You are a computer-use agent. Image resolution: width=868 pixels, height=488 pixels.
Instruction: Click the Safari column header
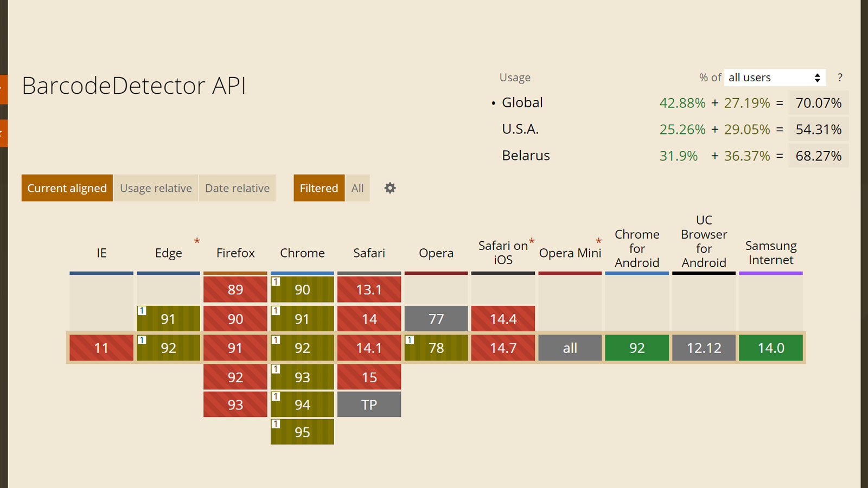[369, 253]
